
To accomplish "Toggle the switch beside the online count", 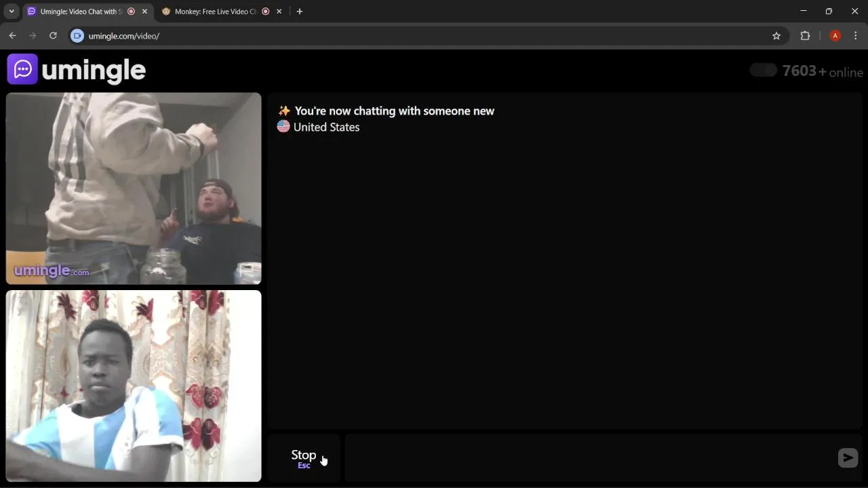I will pos(764,70).
